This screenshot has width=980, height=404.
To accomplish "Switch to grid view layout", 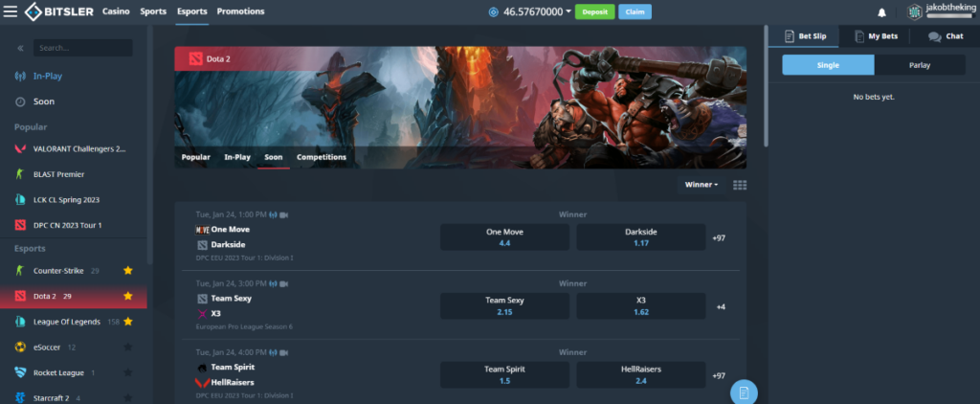I will pyautogui.click(x=740, y=185).
